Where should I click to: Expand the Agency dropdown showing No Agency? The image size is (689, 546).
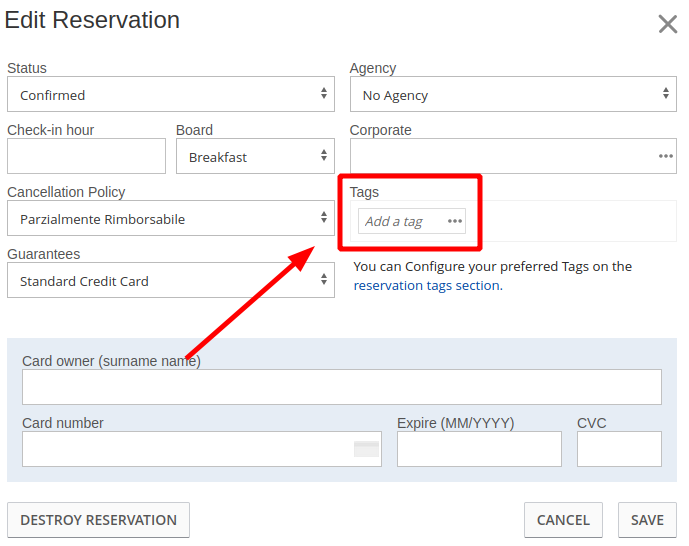tap(513, 95)
